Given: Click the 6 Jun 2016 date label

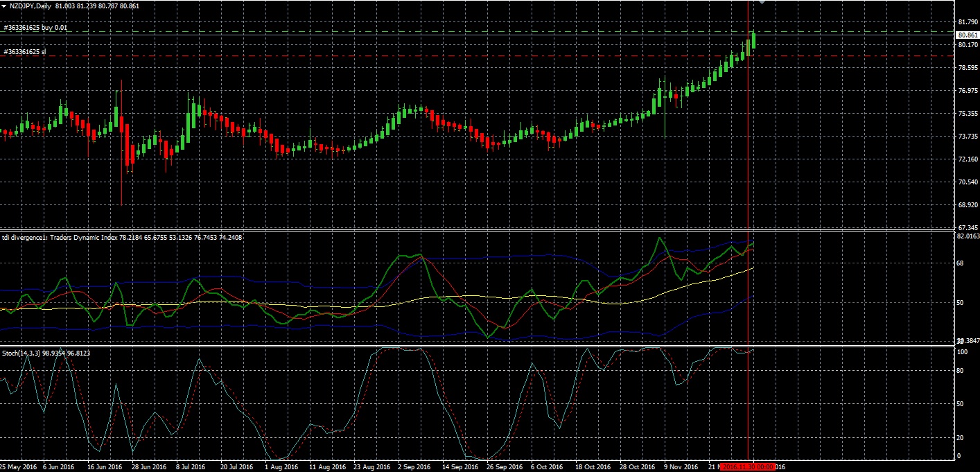Looking at the screenshot, I should [x=58, y=467].
